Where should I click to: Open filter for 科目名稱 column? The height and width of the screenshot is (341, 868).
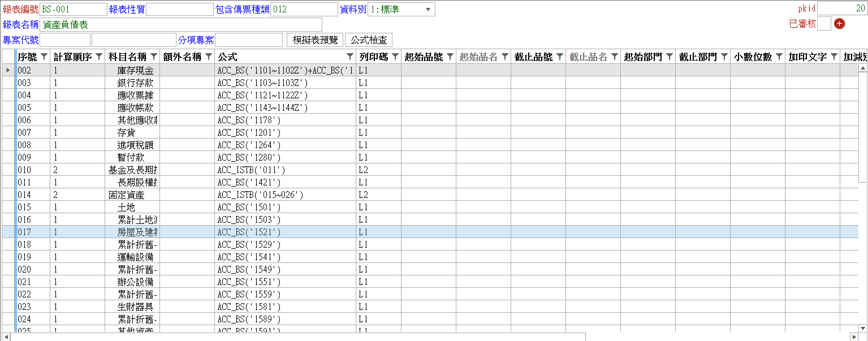[x=153, y=57]
